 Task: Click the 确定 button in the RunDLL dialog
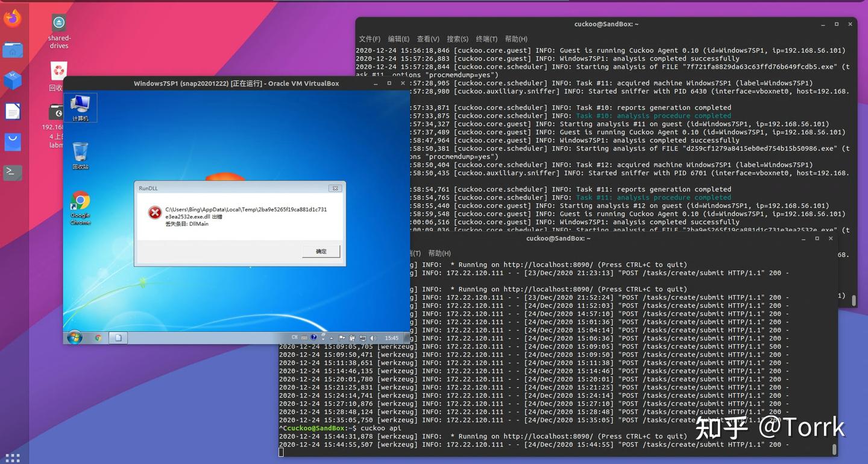[320, 251]
